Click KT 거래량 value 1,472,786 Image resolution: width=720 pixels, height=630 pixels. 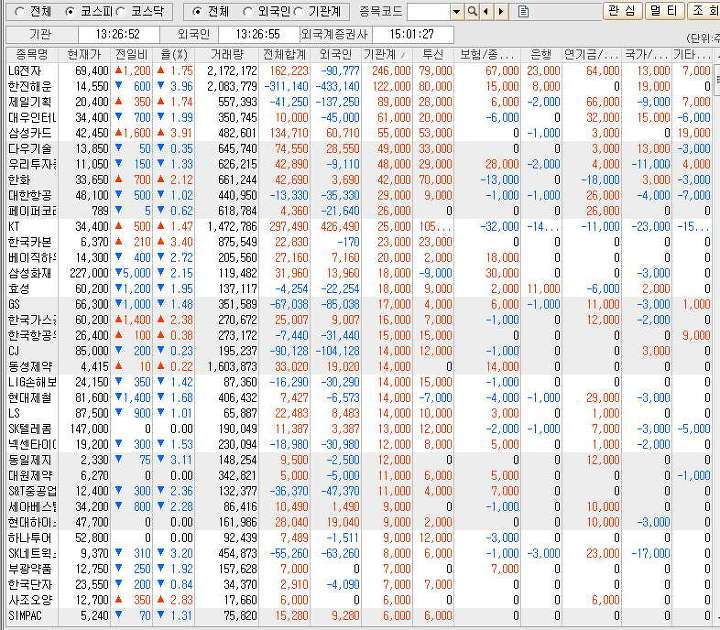point(232,226)
